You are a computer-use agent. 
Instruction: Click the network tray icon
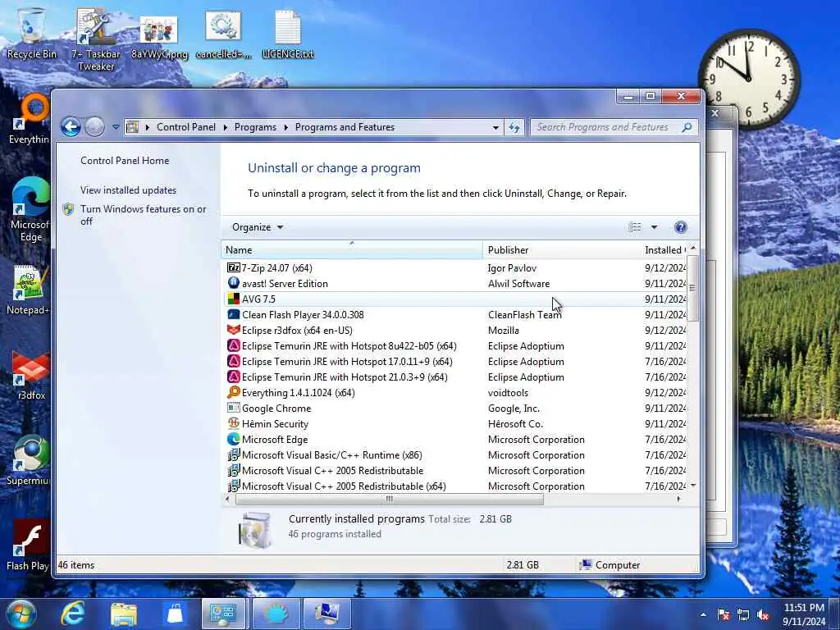(x=743, y=614)
